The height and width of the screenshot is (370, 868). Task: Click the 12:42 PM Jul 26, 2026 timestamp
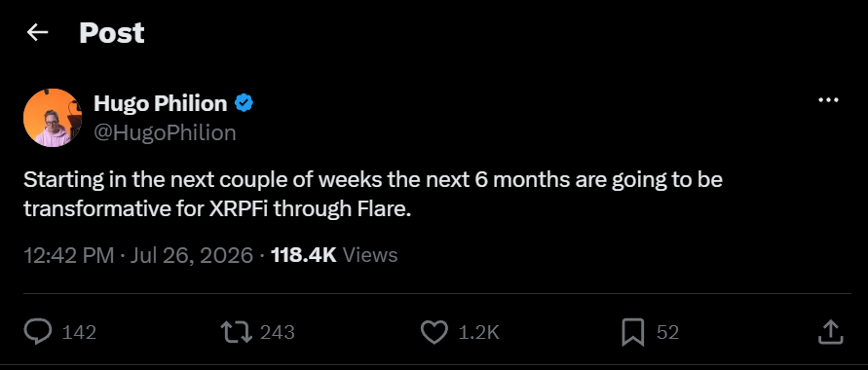[138, 255]
